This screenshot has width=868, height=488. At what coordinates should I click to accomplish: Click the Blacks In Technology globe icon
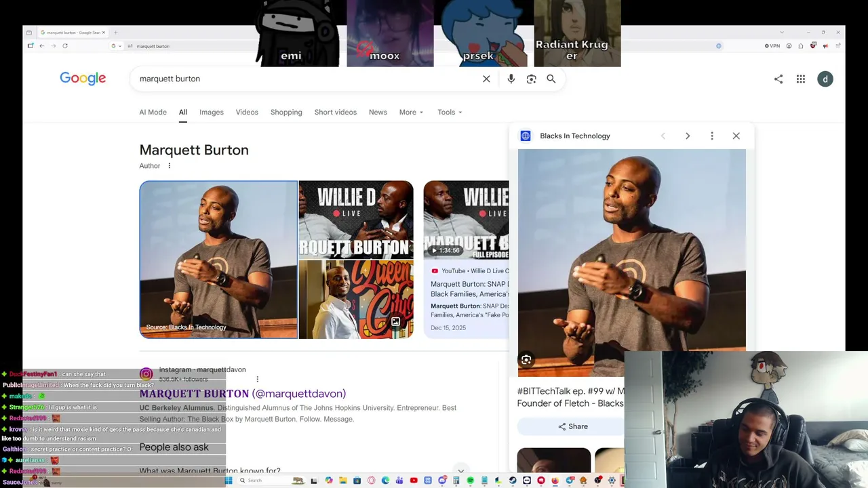click(526, 136)
